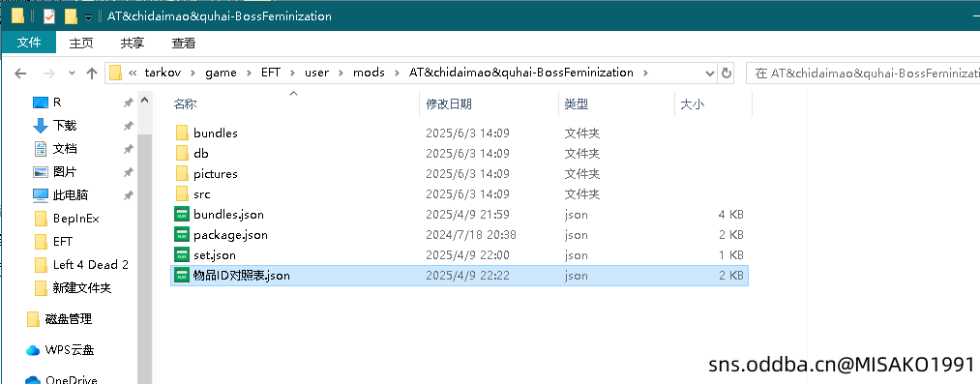Select the bundles folder icon

tap(182, 133)
